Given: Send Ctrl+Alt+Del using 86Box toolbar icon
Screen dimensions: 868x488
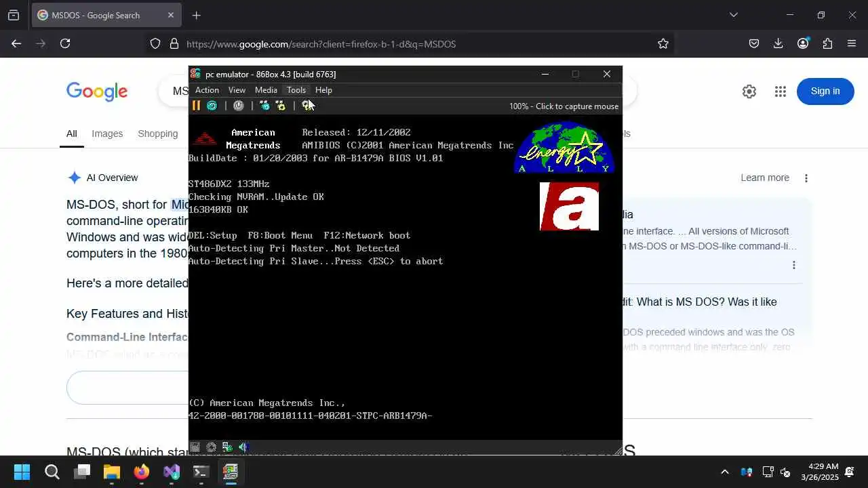Looking at the screenshot, I should [x=264, y=106].
